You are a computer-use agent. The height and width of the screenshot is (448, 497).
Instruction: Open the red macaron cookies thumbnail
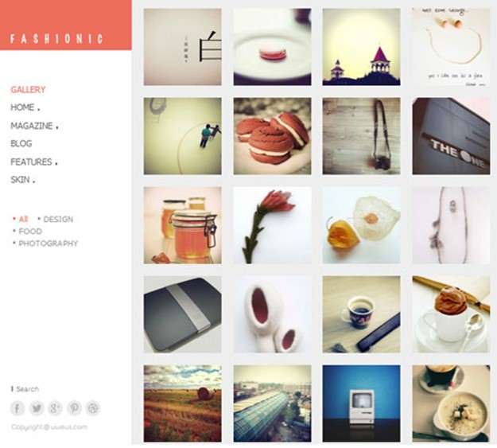click(272, 136)
